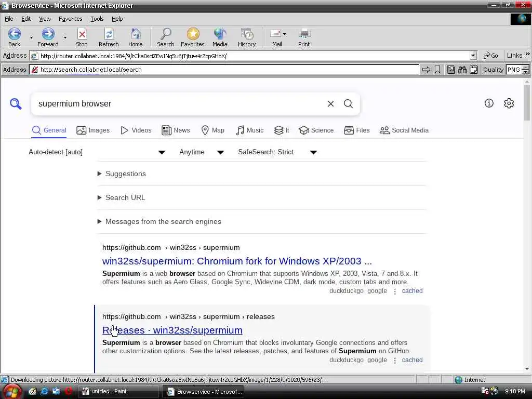Switch to the Images search tab

tap(93, 130)
